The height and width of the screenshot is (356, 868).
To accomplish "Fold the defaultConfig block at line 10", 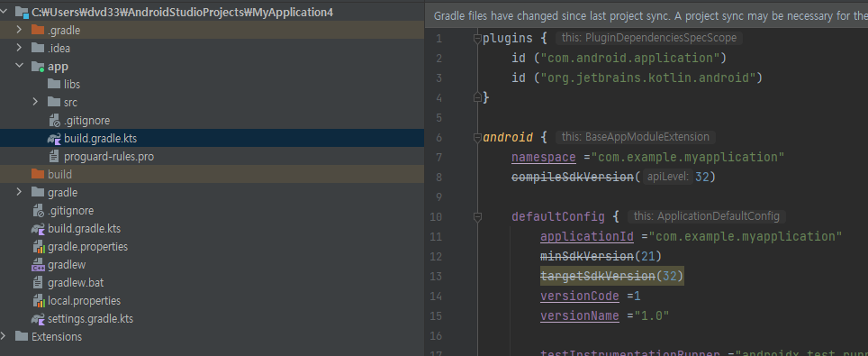I will coord(477,216).
